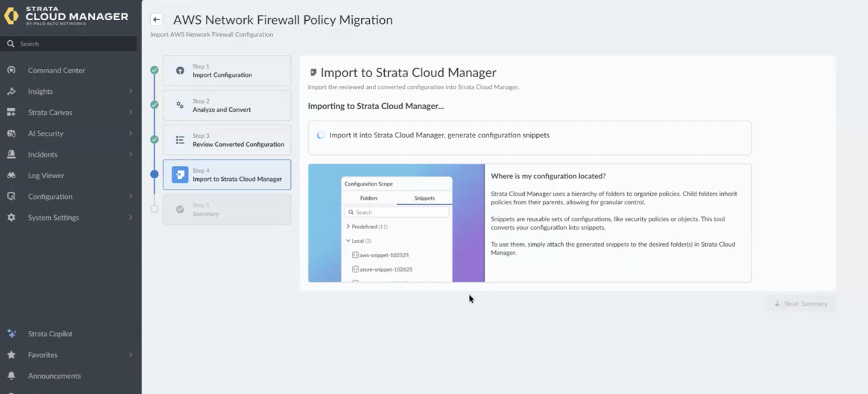The width and height of the screenshot is (868, 394).
Task: Click the loading spinner progress indicator
Action: [321, 135]
